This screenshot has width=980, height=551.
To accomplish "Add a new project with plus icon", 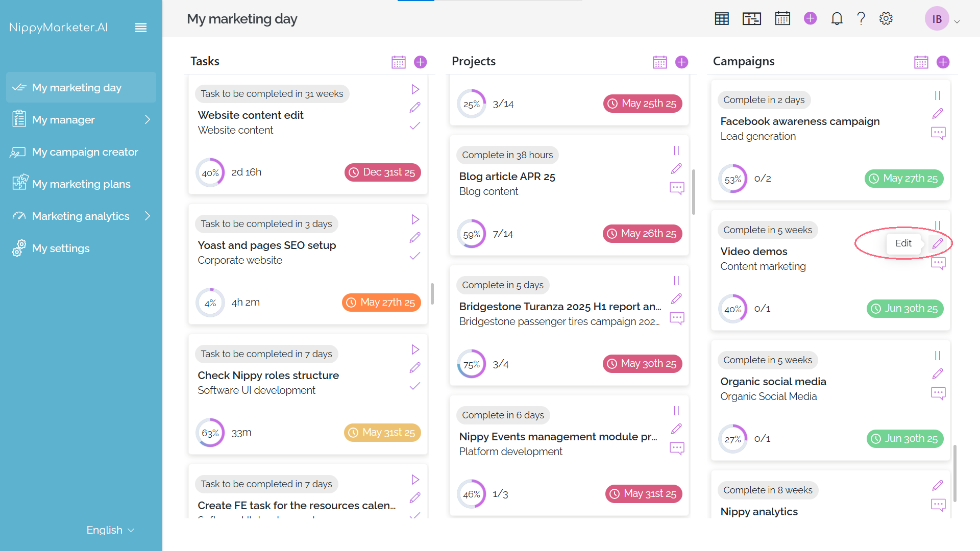I will 682,62.
